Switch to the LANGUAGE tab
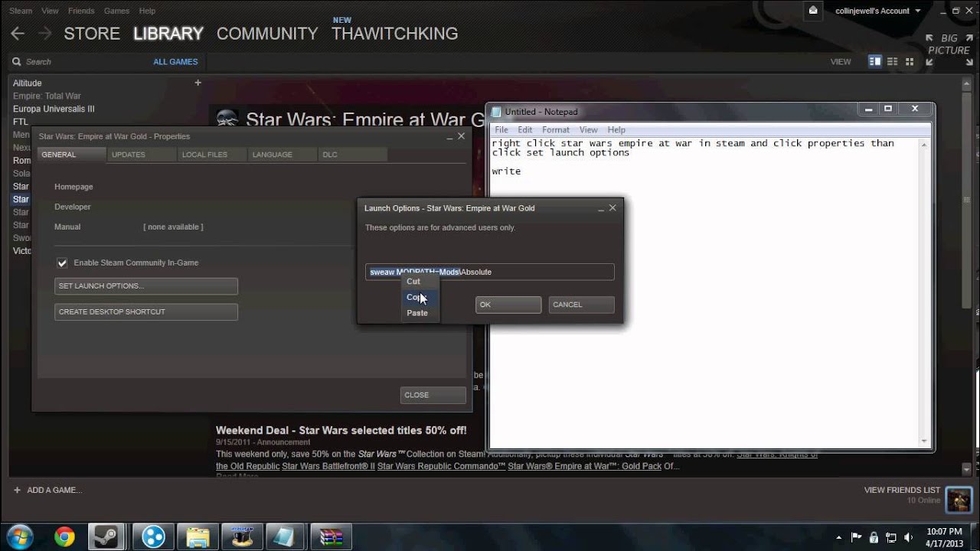Viewport: 980px width, 551px height. (x=282, y=155)
